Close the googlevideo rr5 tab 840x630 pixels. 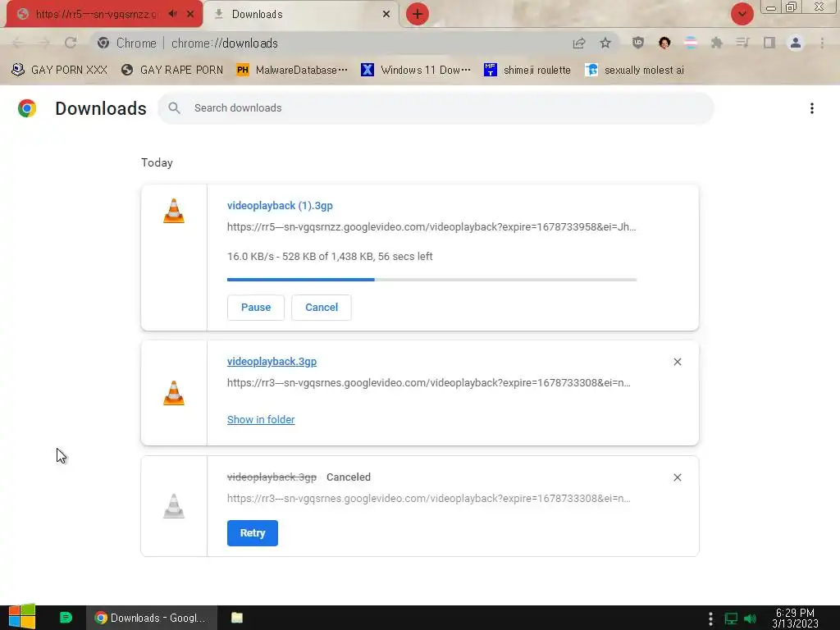pyautogui.click(x=190, y=14)
